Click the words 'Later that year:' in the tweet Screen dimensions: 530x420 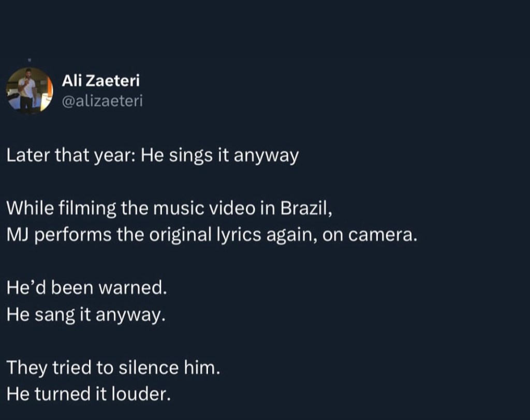tap(70, 156)
